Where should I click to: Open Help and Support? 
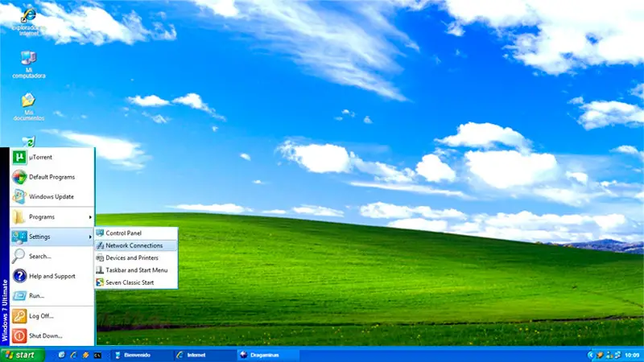click(x=52, y=276)
